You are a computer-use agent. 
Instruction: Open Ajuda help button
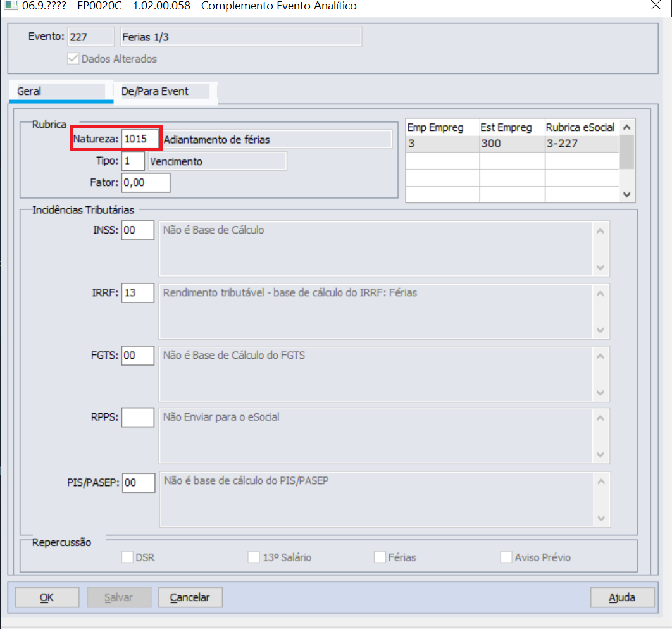622,597
